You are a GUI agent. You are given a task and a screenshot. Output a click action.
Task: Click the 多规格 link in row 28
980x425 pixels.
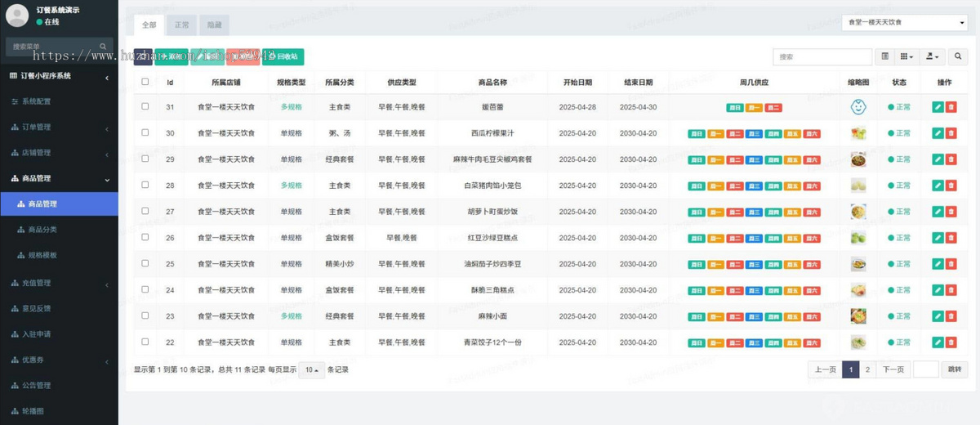tap(292, 186)
